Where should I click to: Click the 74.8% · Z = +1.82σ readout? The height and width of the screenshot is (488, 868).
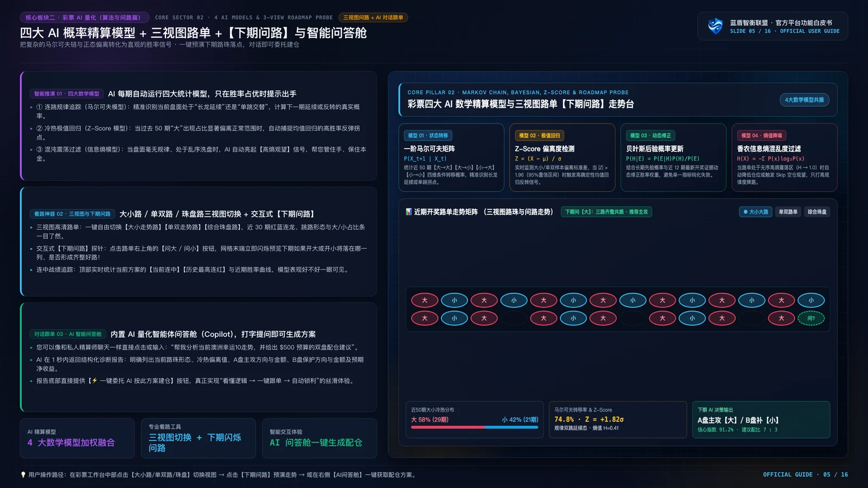(589, 419)
